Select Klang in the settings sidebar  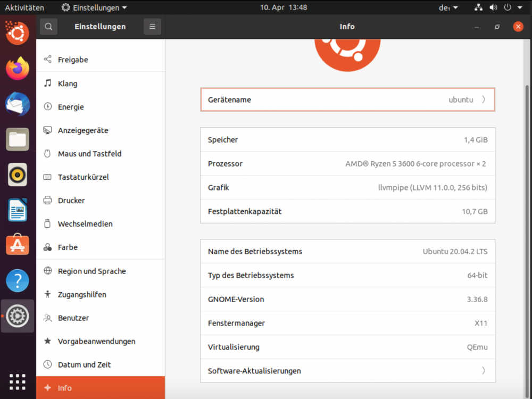pos(101,84)
